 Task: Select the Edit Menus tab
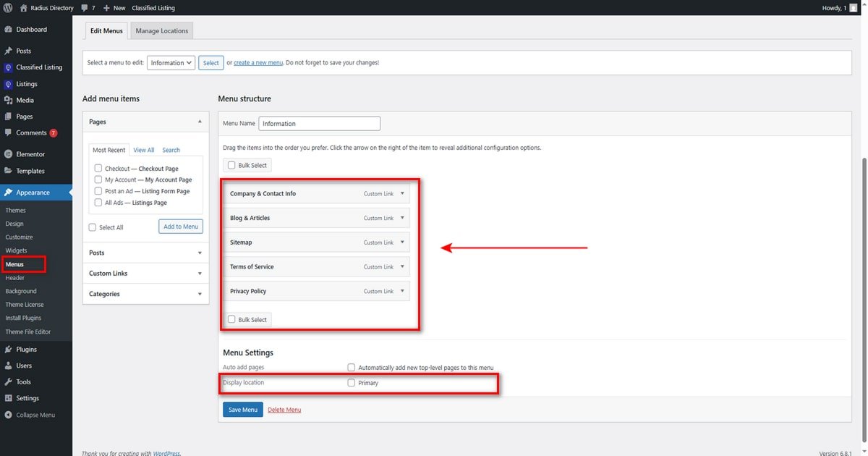[106, 31]
